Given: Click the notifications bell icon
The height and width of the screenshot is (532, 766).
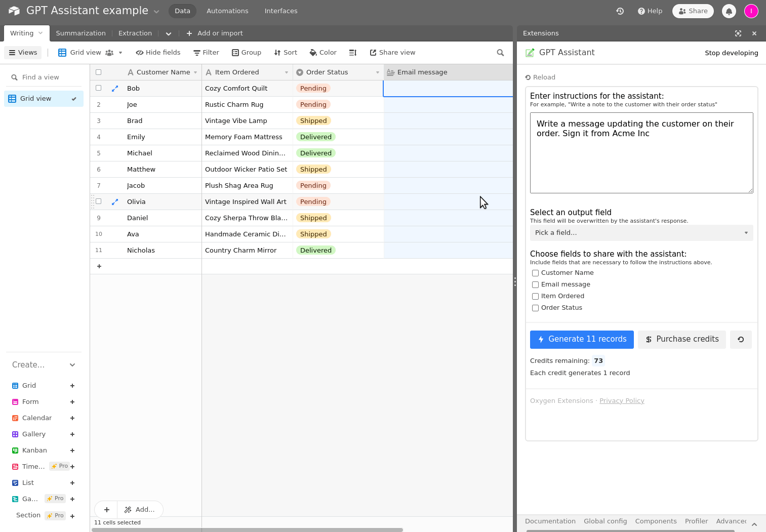Looking at the screenshot, I should pyautogui.click(x=729, y=11).
